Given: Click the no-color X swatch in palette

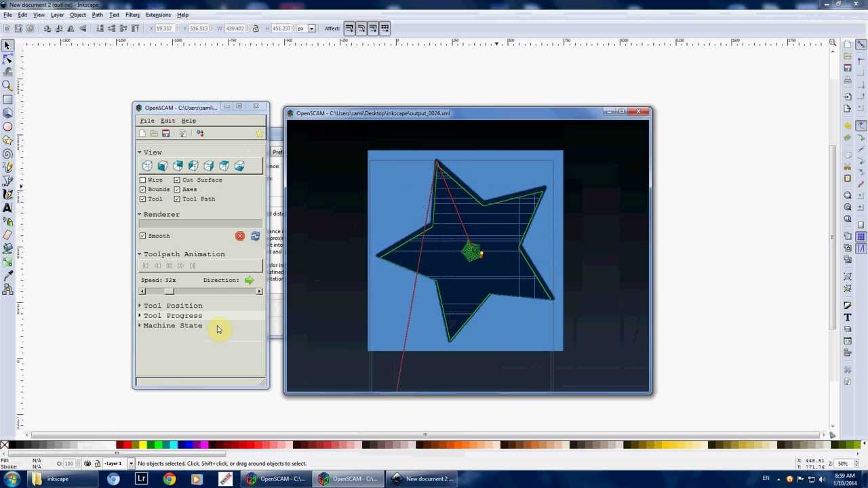Looking at the screenshot, I should click(x=5, y=445).
